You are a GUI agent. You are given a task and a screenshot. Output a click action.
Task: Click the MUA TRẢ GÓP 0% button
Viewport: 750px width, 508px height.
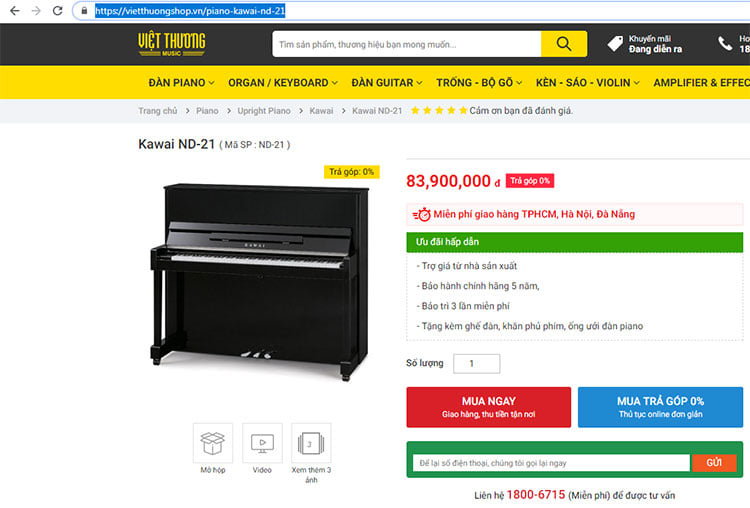(660, 407)
